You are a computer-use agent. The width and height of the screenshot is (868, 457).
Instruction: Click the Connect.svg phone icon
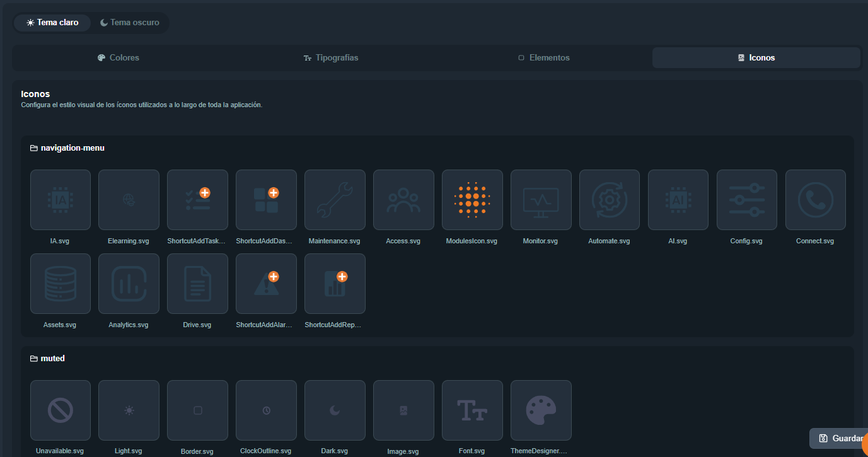pos(815,199)
